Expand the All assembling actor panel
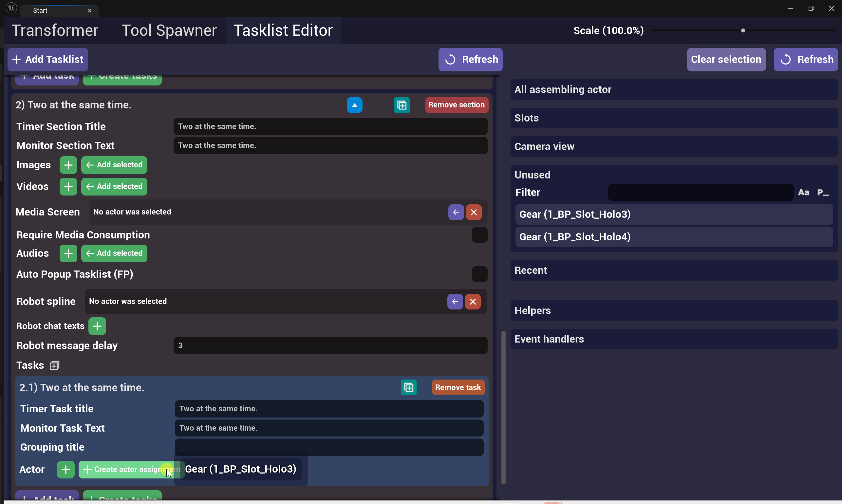Screen dimensions: 842x504 pos(674,90)
